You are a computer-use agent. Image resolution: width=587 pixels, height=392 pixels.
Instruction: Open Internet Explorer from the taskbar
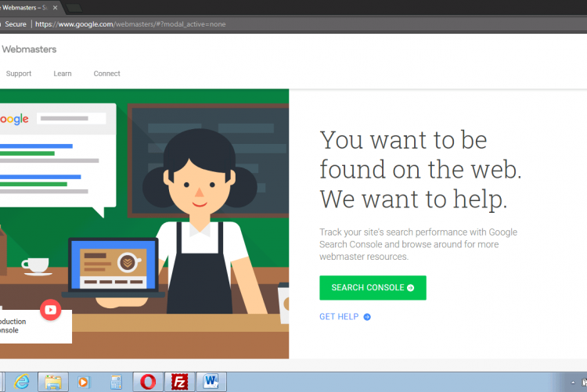(22, 382)
